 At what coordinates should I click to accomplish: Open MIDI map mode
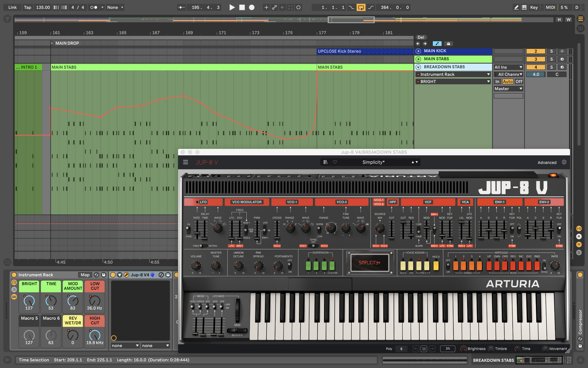(x=550, y=7)
